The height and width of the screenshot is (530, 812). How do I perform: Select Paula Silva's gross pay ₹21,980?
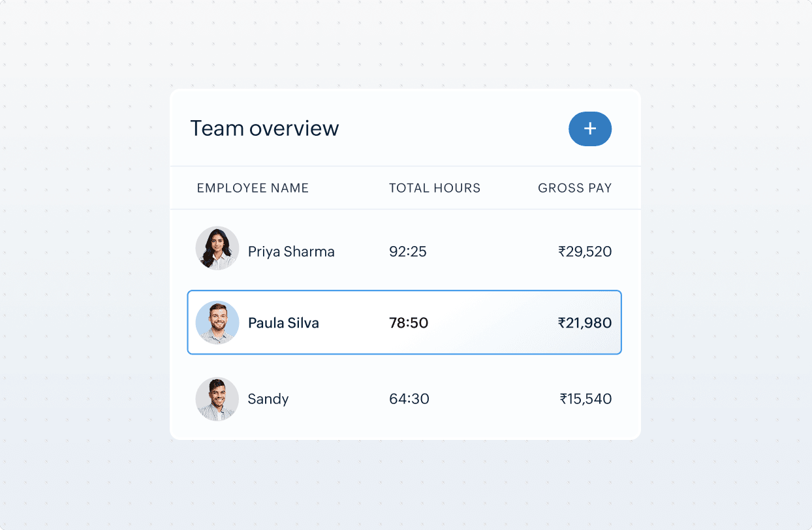pyautogui.click(x=586, y=322)
